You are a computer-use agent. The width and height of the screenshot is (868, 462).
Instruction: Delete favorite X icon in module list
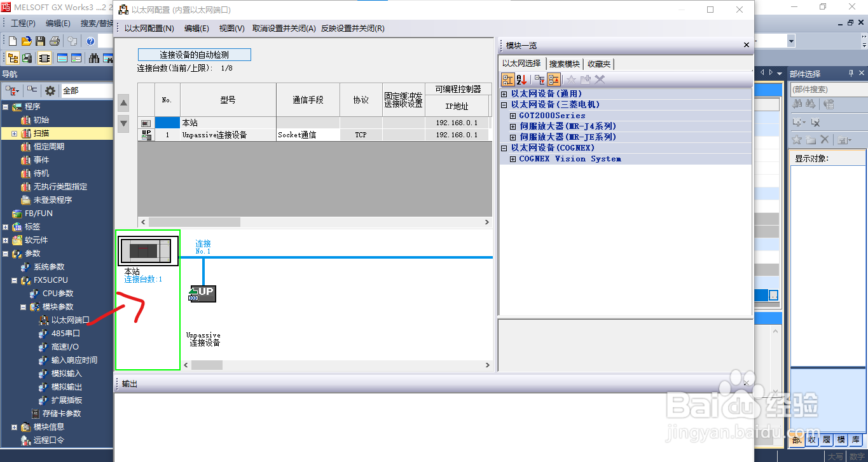(x=600, y=79)
